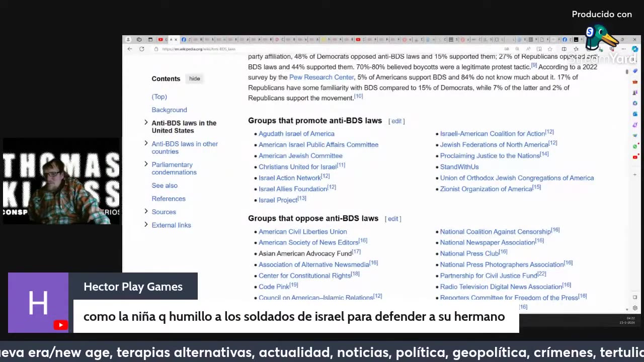This screenshot has width=644, height=362.
Task: Open the Pew Research Center link
Action: point(321,77)
